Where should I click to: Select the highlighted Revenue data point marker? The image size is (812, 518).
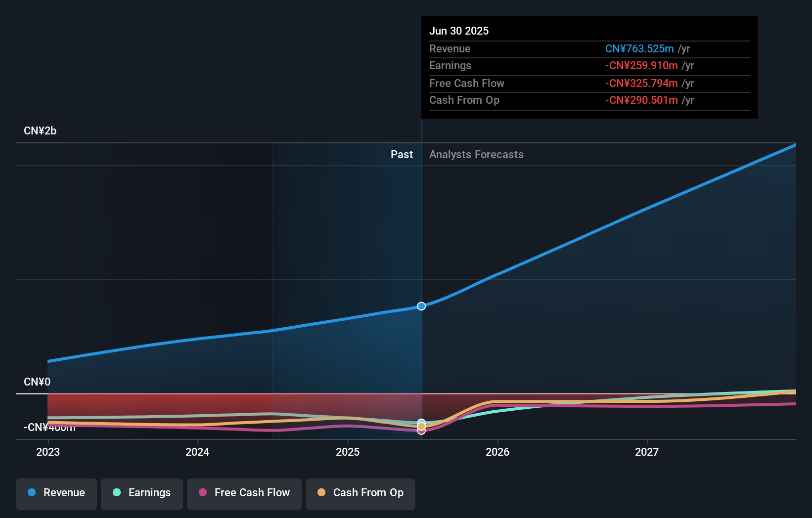421,306
